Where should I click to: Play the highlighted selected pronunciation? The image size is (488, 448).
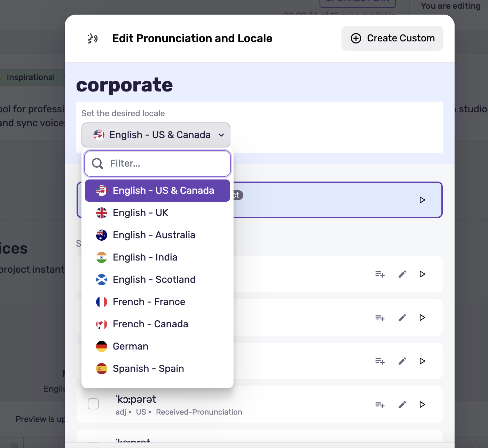coord(422,200)
